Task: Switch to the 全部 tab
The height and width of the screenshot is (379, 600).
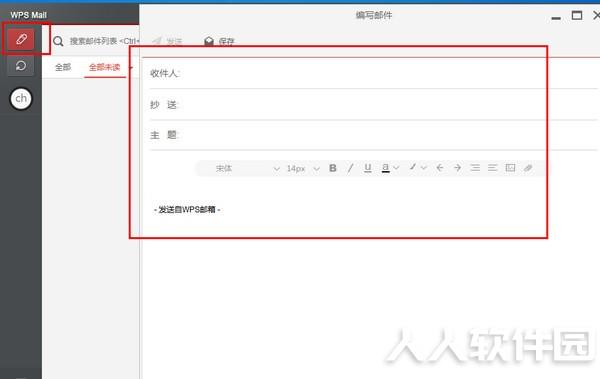Action: tap(63, 67)
